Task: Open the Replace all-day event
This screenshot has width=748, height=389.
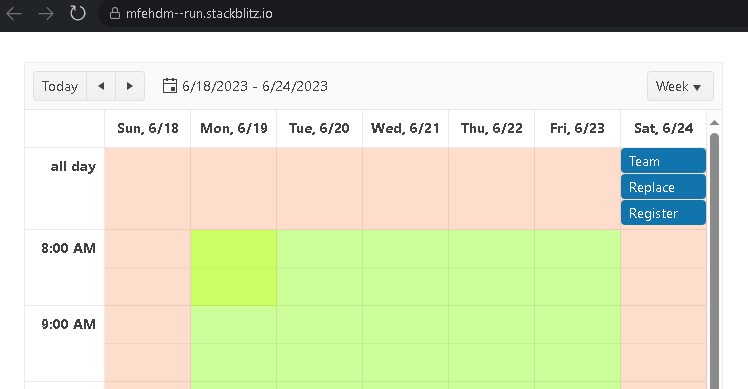Action: [663, 187]
